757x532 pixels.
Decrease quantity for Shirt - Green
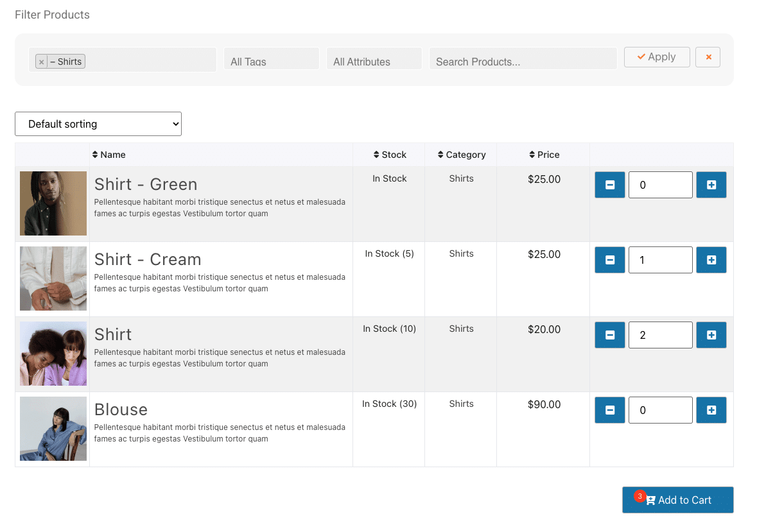pyautogui.click(x=609, y=185)
